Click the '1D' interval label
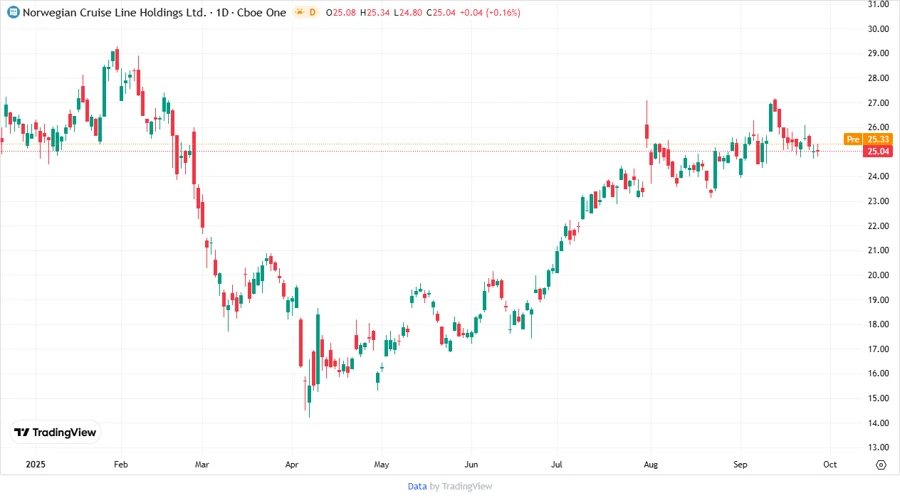This screenshot has width=900, height=498. [222, 12]
